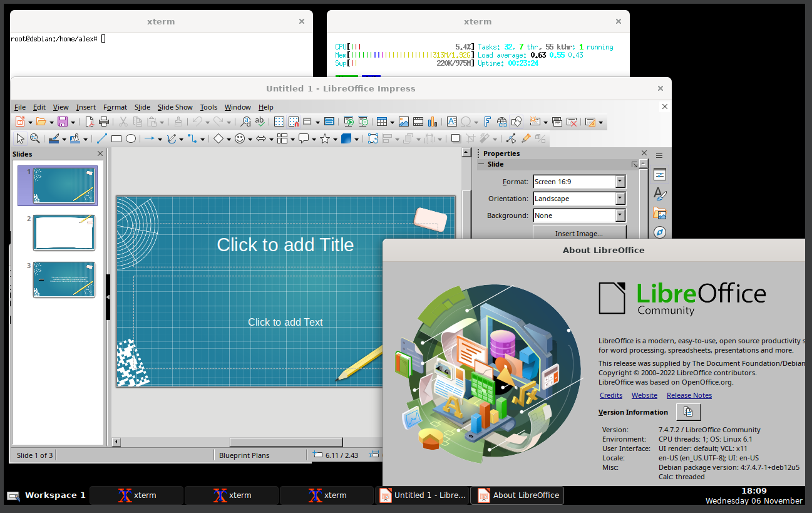812x513 pixels.
Task: Toggle the display grid on
Action: 278,122
